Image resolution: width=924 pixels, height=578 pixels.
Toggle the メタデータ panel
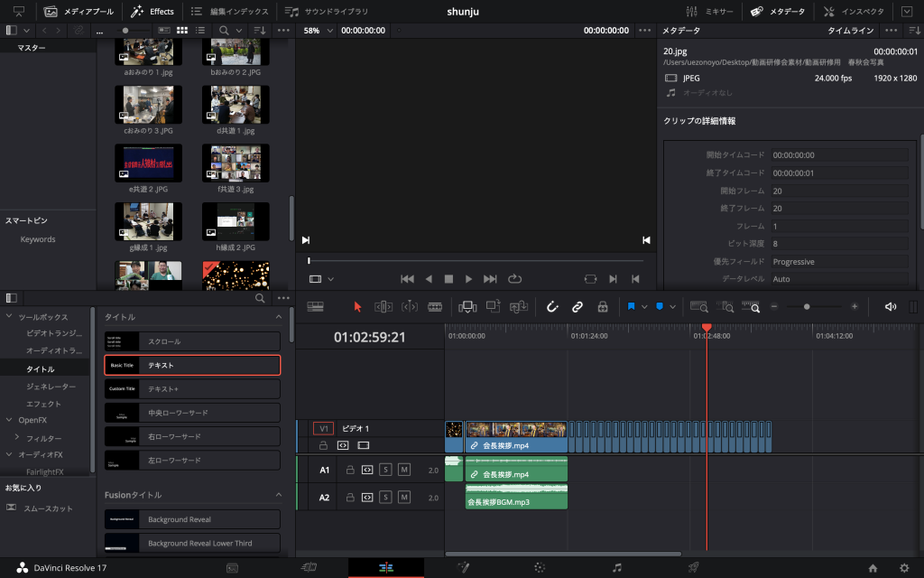click(777, 11)
